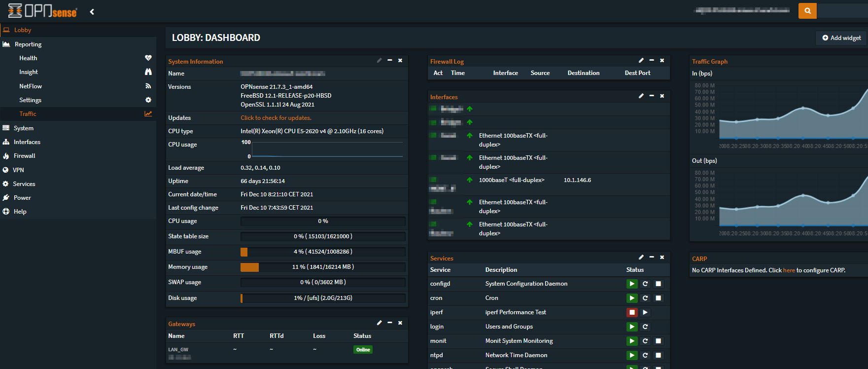Expand the System menu
Viewport: 868px width, 369px height.
(78, 128)
